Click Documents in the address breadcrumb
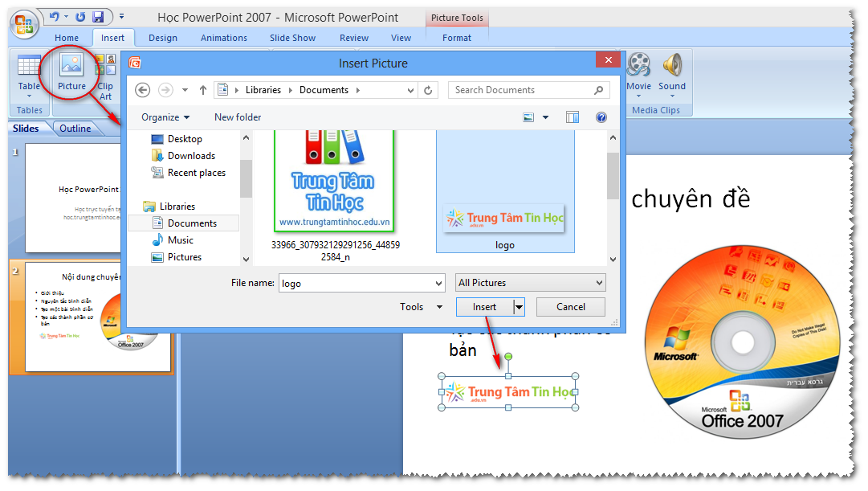 coord(324,90)
